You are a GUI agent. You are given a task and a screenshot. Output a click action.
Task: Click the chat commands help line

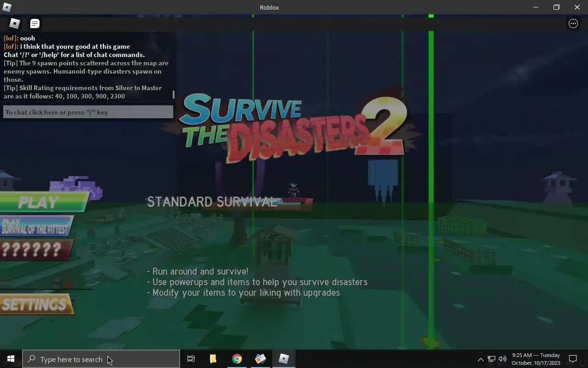[74, 55]
